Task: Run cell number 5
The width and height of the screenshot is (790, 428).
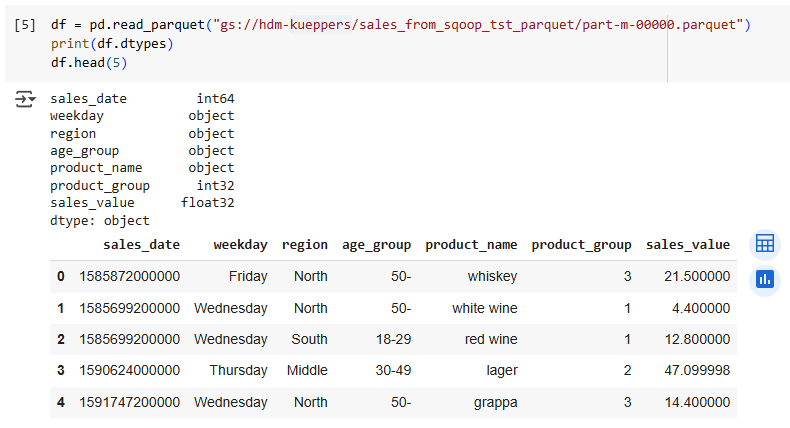Action: pyautogui.click(x=25, y=25)
